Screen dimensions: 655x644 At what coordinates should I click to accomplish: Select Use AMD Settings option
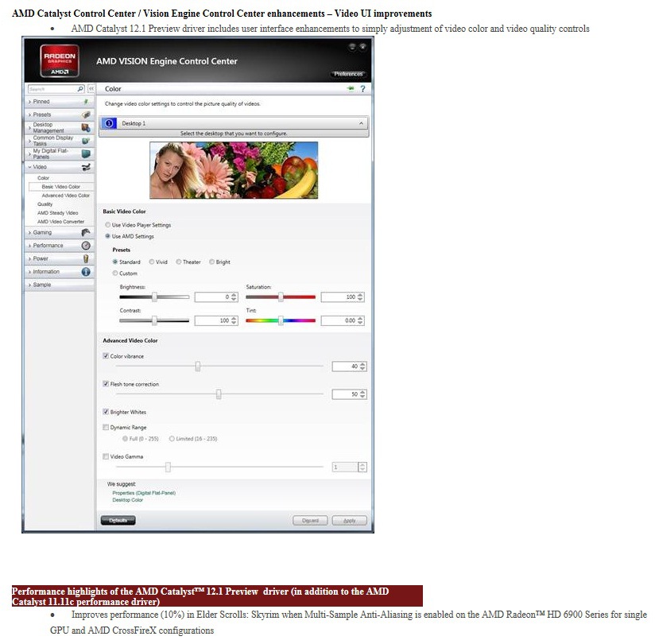[108, 236]
